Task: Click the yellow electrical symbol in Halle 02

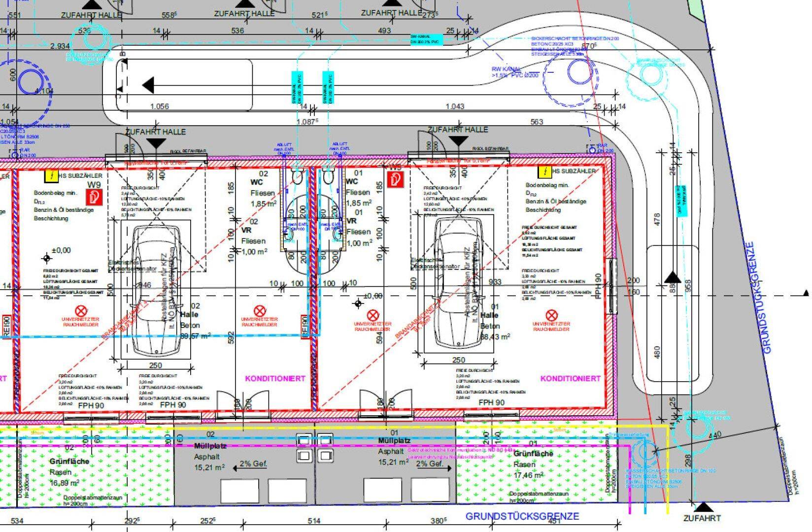Action: (x=51, y=175)
